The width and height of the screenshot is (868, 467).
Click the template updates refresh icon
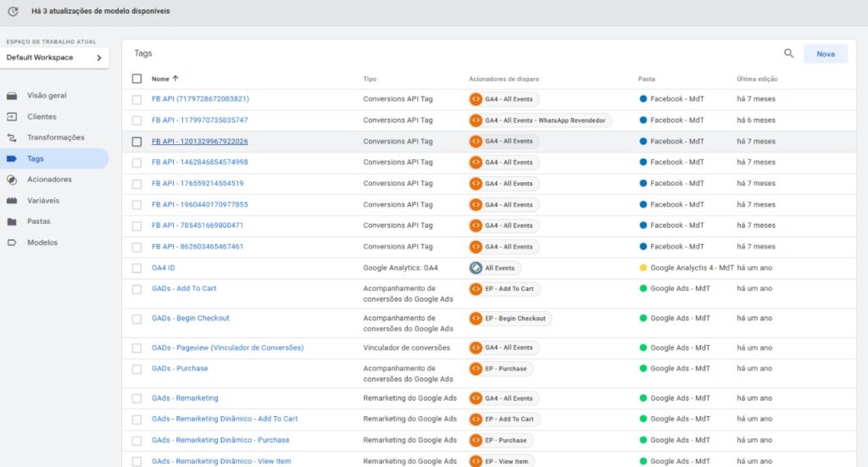coord(13,12)
